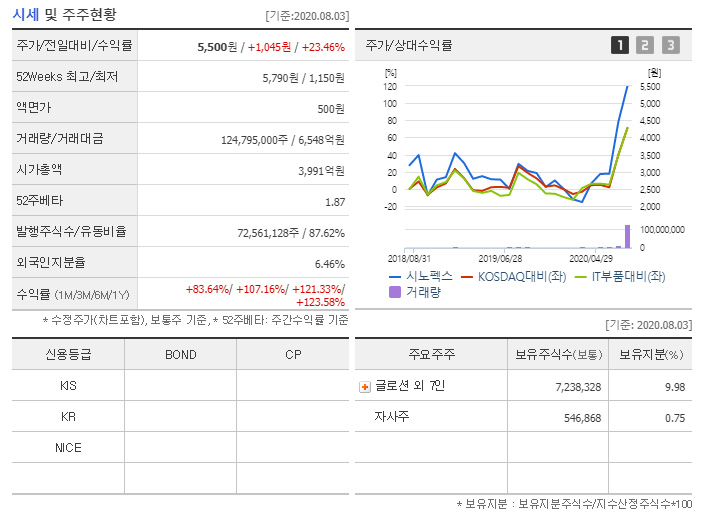
Task: Click the KR rating row
Action: tap(181, 416)
